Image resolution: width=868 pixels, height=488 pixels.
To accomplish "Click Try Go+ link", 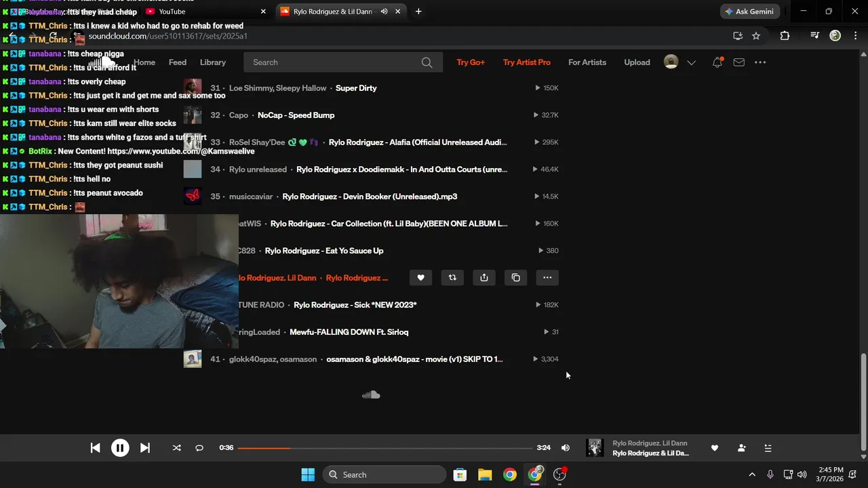I will [471, 62].
